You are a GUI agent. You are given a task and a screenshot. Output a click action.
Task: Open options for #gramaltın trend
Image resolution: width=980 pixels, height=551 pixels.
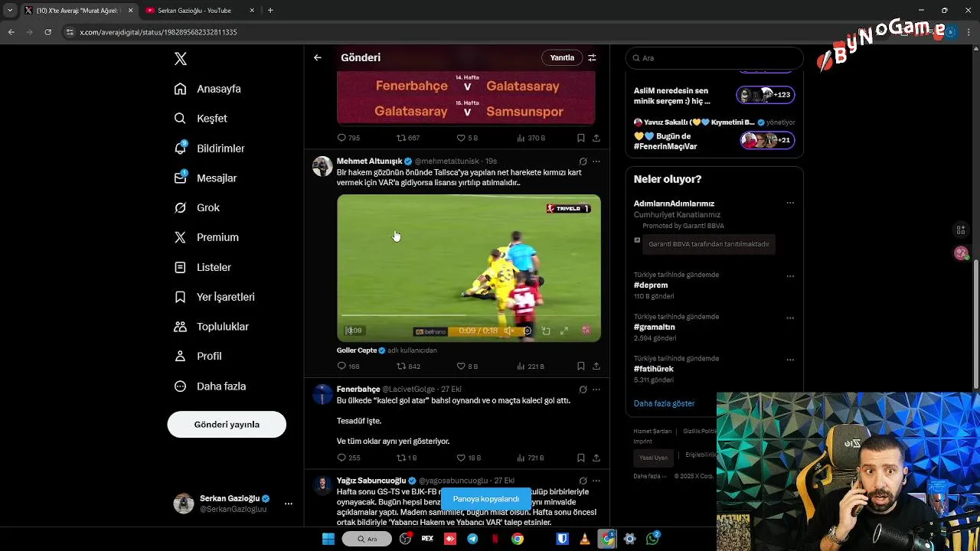click(x=790, y=318)
